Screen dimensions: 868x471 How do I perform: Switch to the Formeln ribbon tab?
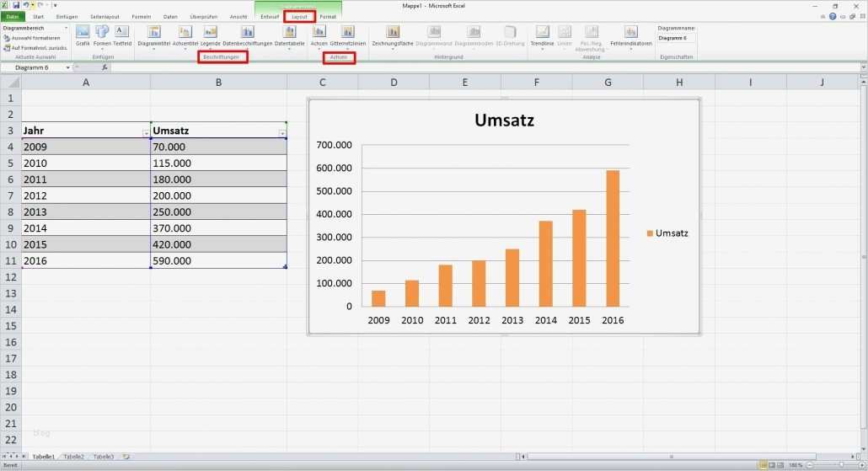click(142, 17)
